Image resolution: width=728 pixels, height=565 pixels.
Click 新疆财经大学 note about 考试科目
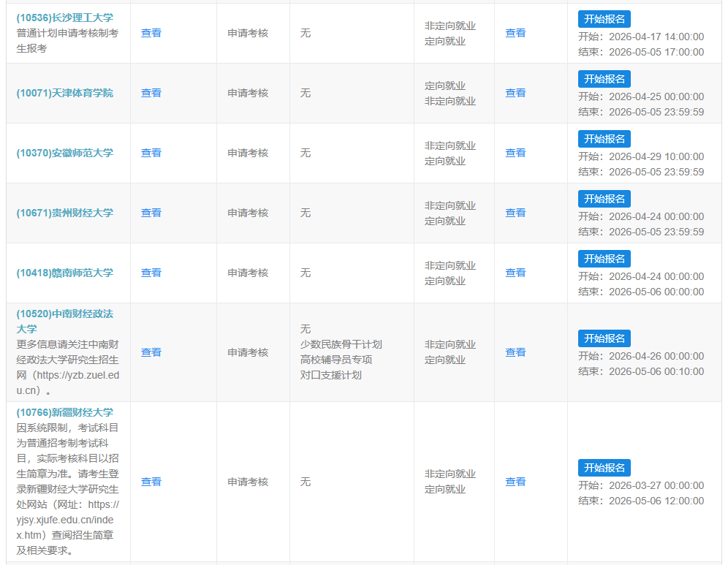point(68,489)
